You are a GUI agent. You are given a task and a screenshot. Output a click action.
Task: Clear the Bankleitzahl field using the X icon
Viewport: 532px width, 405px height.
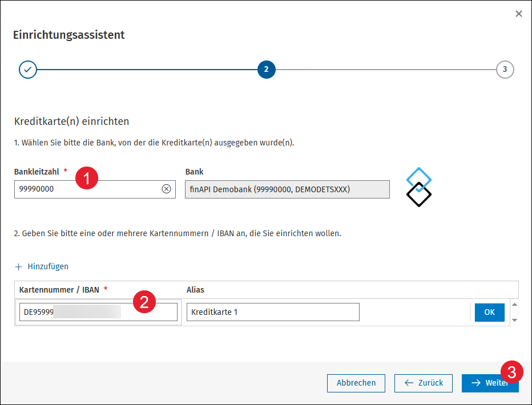tap(166, 189)
